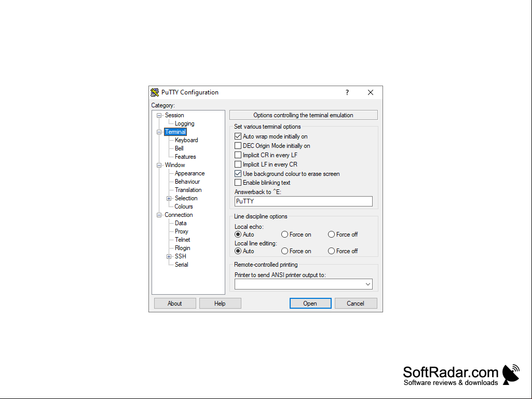This screenshot has height=399, width=532.
Task: Collapse the Terminal tree node
Action: [x=159, y=132]
